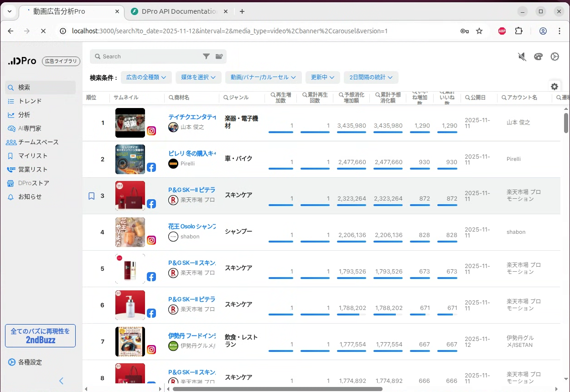
Task: Expand the 広告の全種類 dropdown
Action: 146,77
